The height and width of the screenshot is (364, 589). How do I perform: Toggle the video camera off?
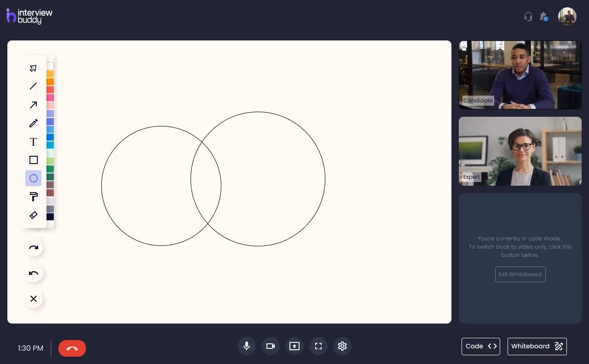[271, 346]
